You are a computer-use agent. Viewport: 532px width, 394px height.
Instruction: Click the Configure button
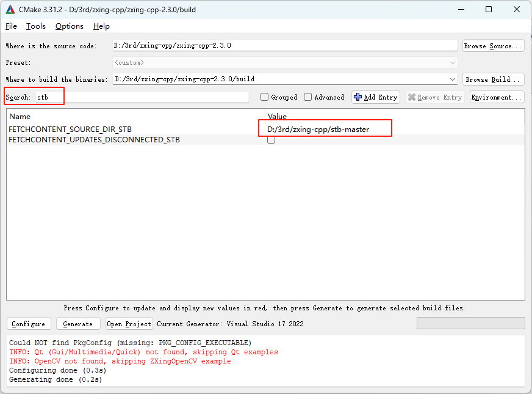tap(29, 324)
